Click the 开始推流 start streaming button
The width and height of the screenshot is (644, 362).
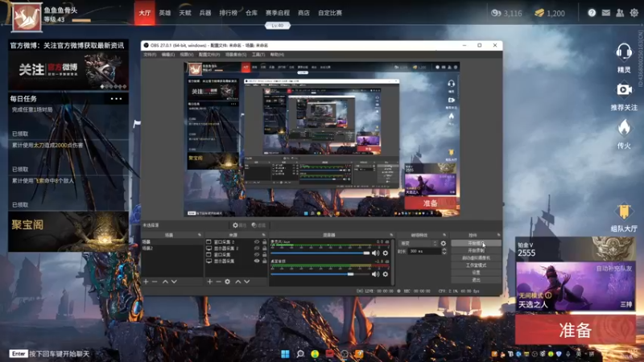(x=476, y=244)
